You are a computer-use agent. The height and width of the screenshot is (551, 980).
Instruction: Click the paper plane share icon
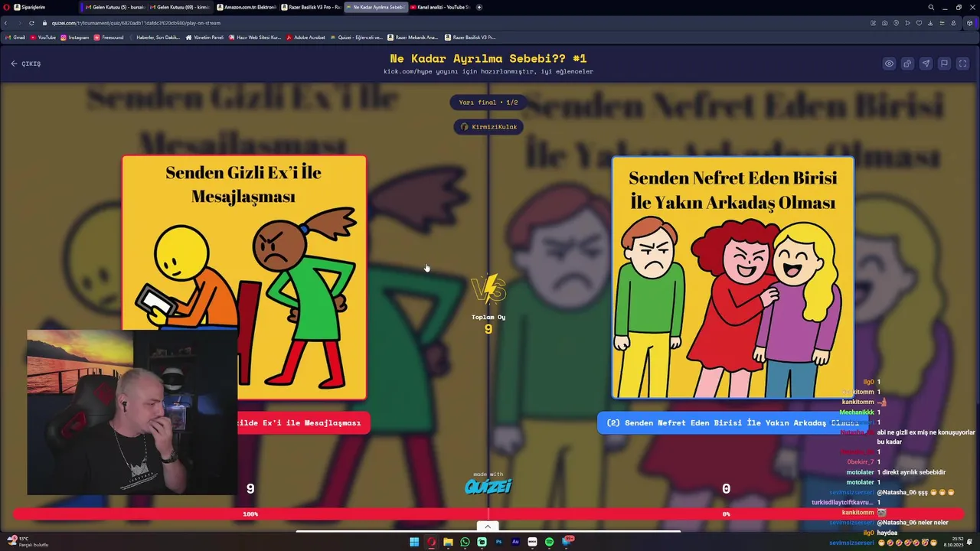[x=926, y=64]
